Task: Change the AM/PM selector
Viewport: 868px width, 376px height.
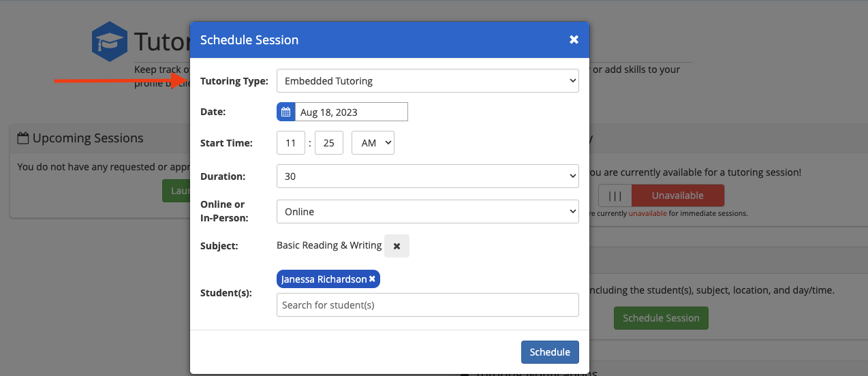Action: (373, 143)
